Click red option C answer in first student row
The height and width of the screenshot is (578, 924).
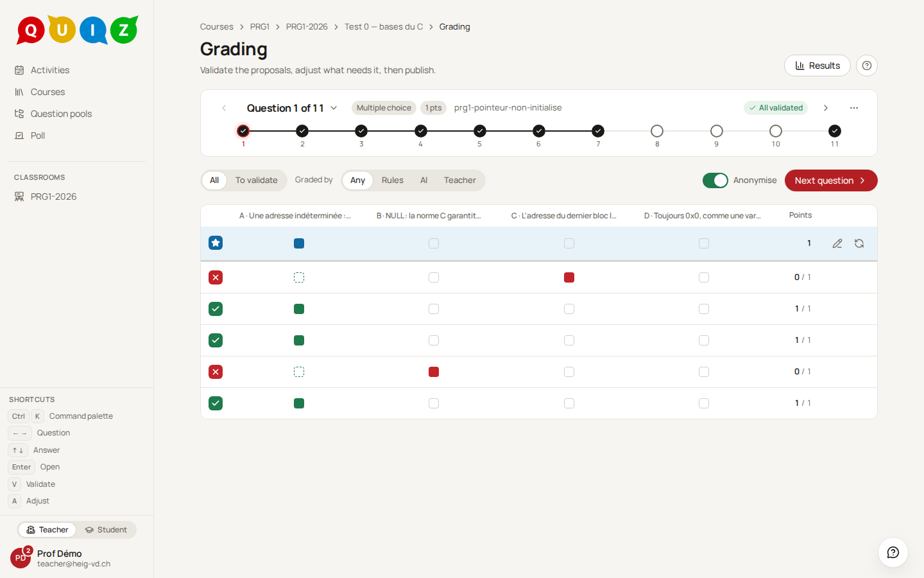point(569,277)
